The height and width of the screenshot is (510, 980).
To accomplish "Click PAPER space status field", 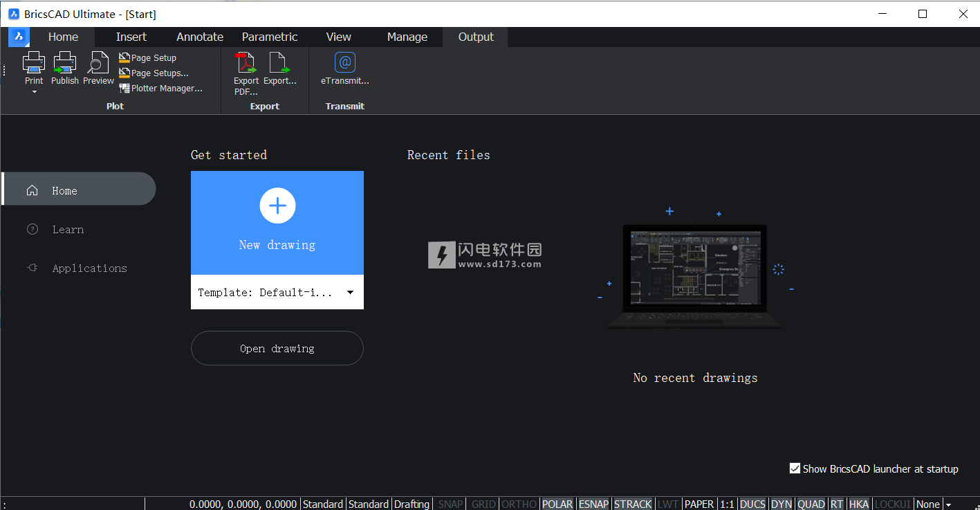I will pos(699,504).
